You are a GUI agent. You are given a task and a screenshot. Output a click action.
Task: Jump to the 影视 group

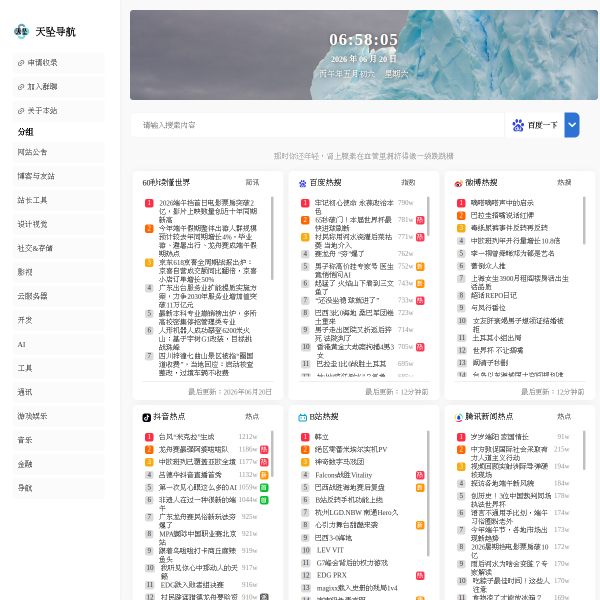59,272
